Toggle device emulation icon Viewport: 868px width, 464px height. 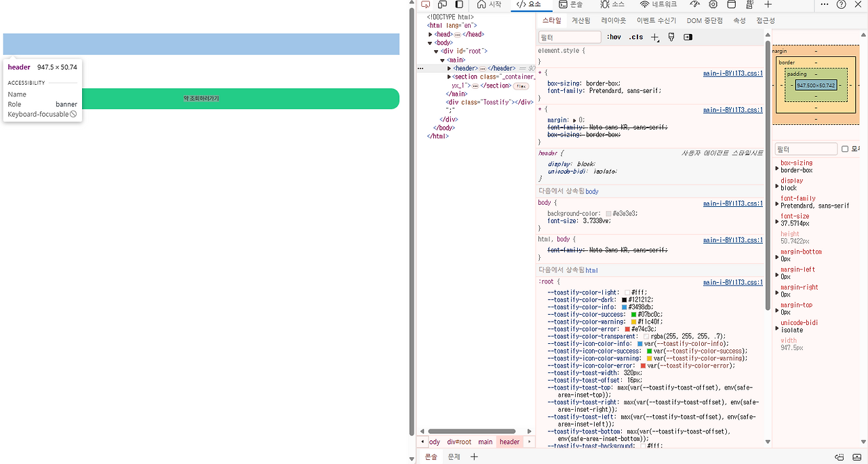(x=442, y=5)
